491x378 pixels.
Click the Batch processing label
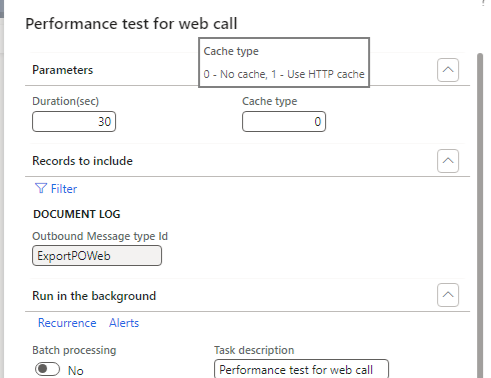pyautogui.click(x=74, y=350)
